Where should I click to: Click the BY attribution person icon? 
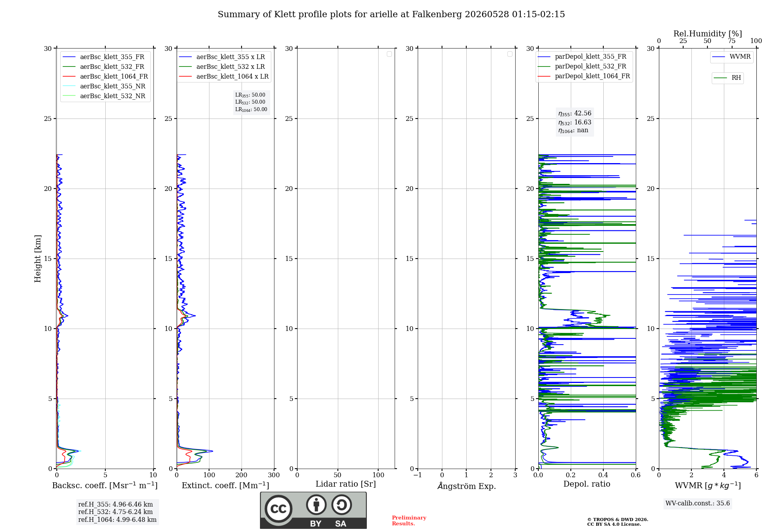click(x=316, y=505)
